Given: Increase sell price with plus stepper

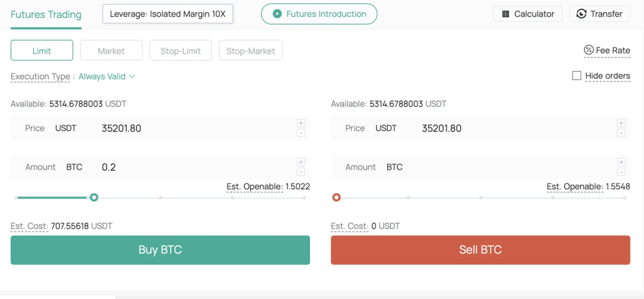Looking at the screenshot, I should pos(621,123).
